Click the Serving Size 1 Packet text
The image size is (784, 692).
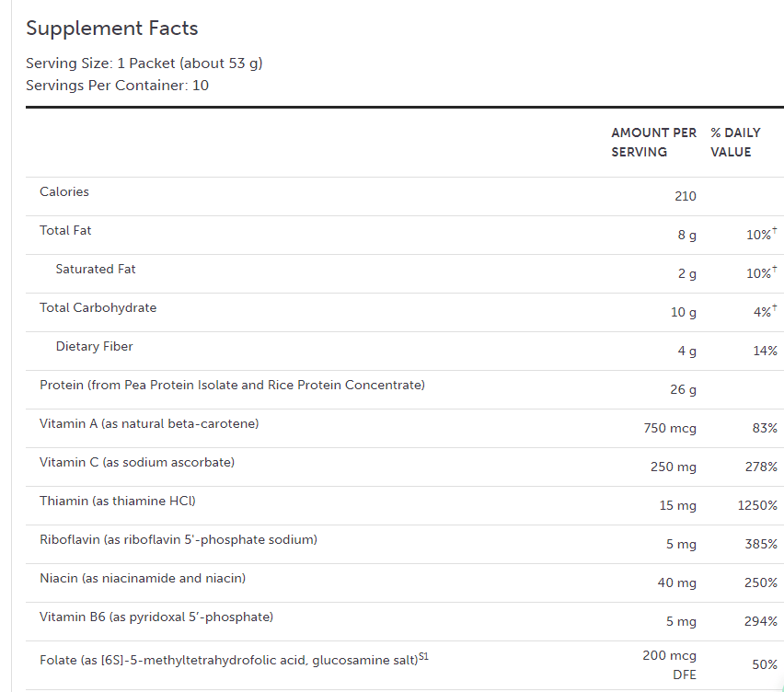[x=144, y=63]
